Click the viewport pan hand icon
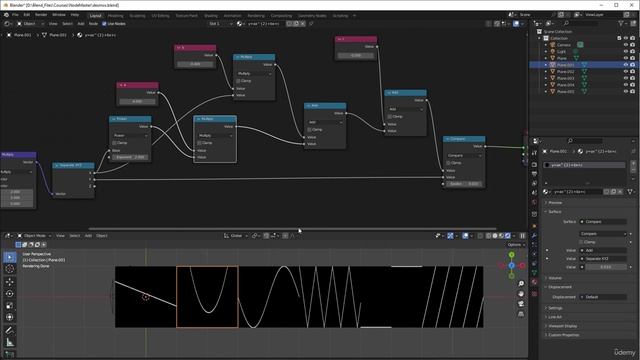640x360 pixels. coord(521,293)
